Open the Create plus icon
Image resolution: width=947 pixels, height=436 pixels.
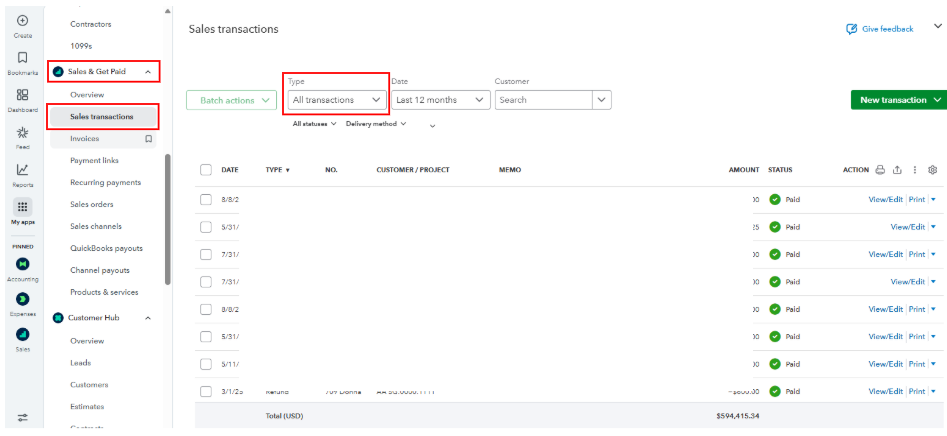22,21
